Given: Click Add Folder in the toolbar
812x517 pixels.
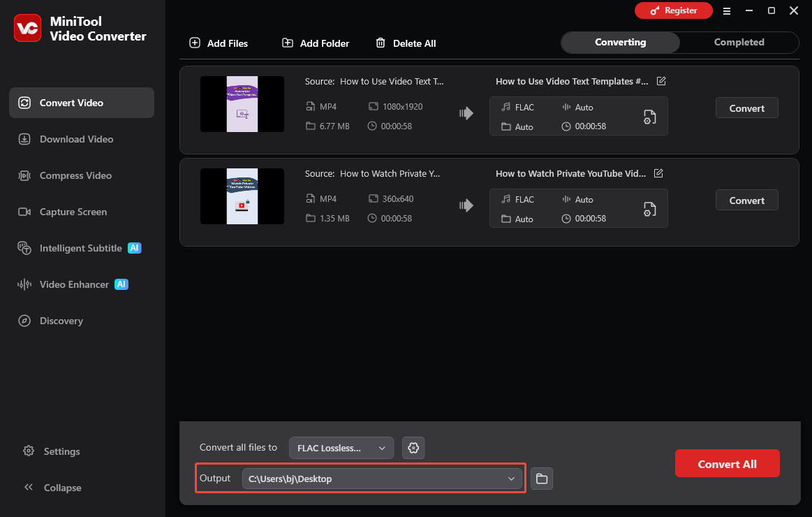Looking at the screenshot, I should [x=316, y=43].
